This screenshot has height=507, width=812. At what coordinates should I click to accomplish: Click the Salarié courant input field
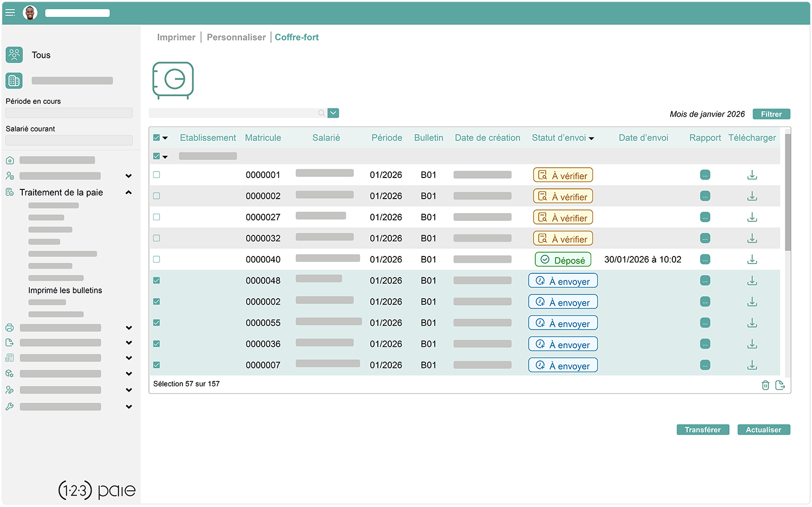click(x=69, y=140)
